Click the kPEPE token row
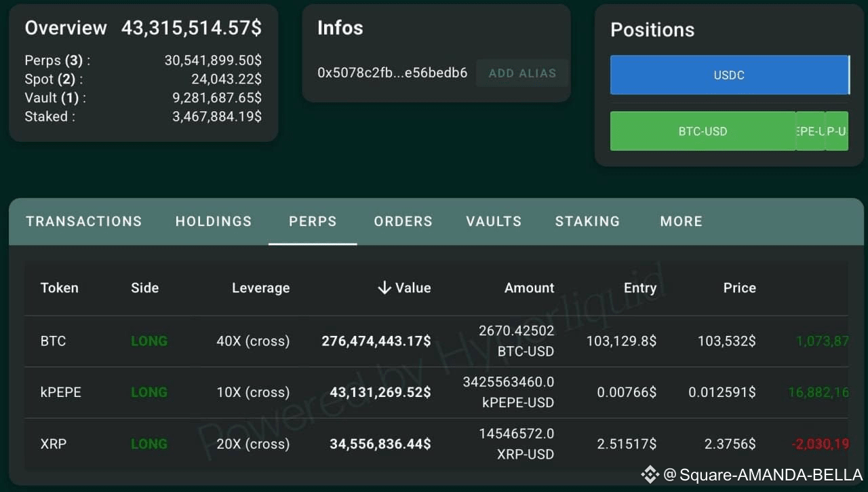 [x=61, y=392]
